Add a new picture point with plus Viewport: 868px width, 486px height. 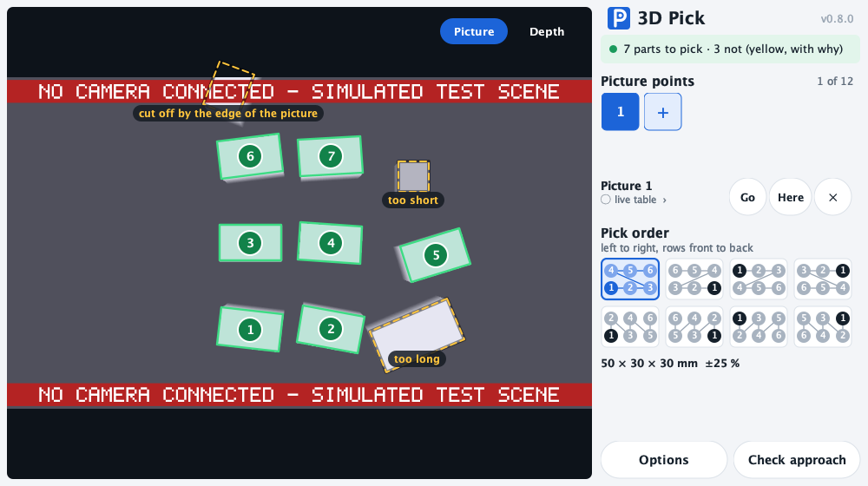click(662, 112)
